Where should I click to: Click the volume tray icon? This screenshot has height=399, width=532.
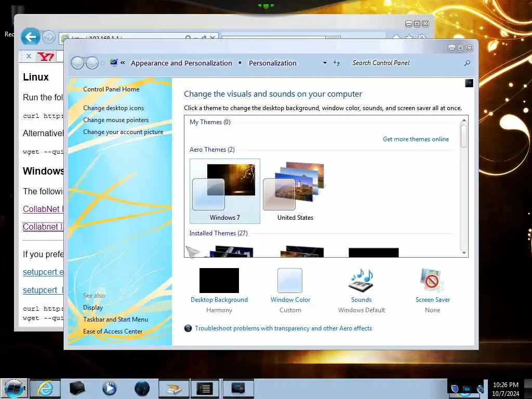(480, 389)
